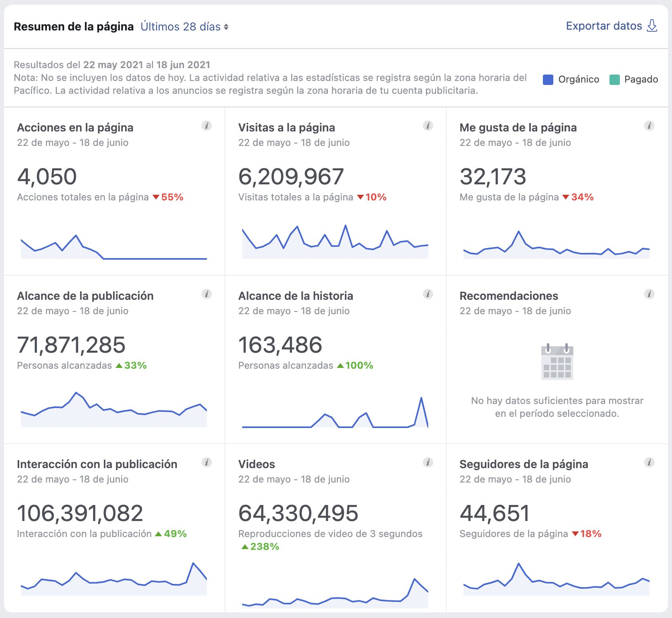
Task: Open the Últimos 28 días dropdown
Action: click(184, 27)
